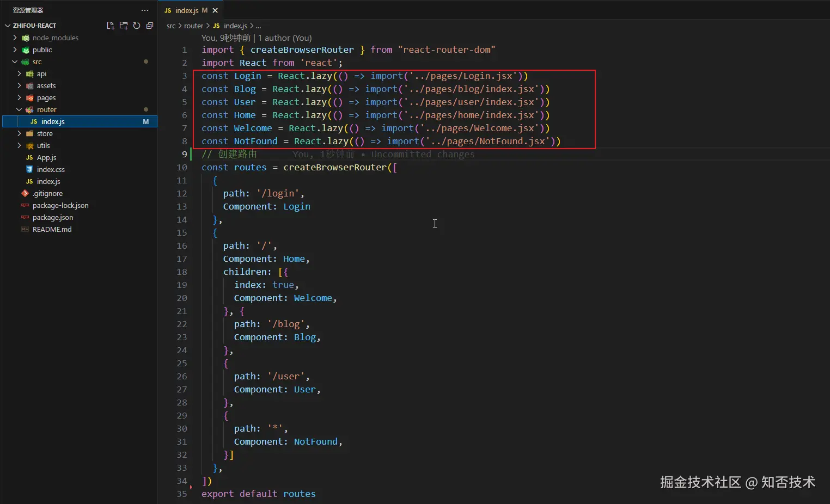The image size is (830, 504).
Task: Click the api folder icon
Action: pos(29,74)
